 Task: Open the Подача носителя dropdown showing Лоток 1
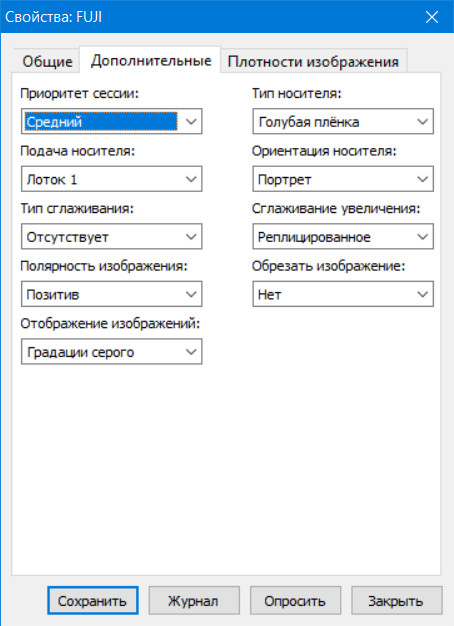(111, 179)
